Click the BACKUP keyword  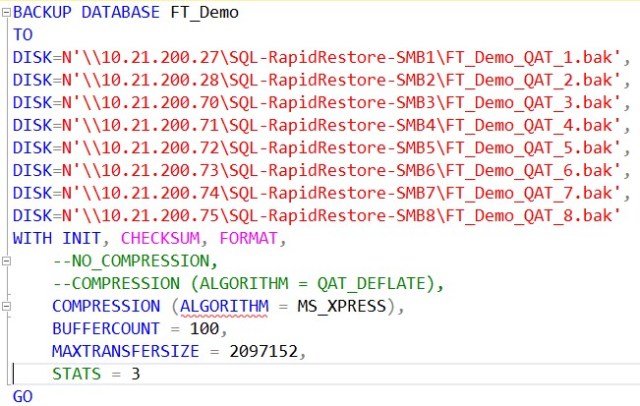[x=42, y=12]
